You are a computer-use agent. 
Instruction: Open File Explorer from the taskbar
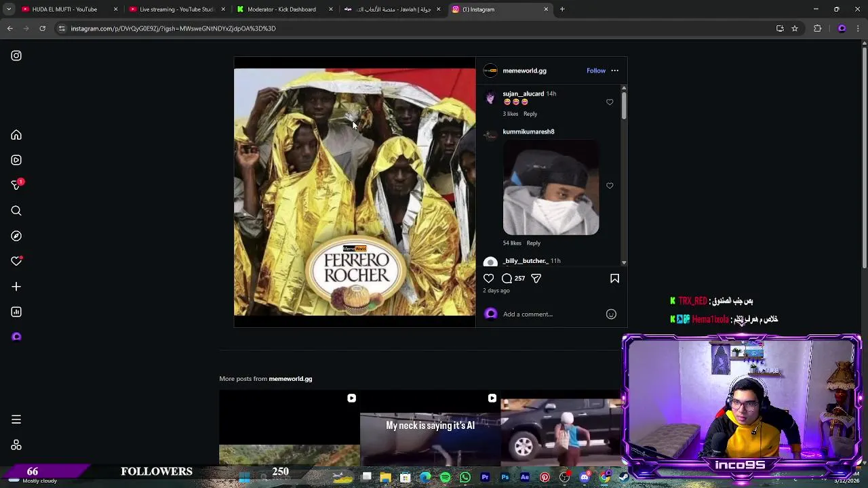[385, 478]
